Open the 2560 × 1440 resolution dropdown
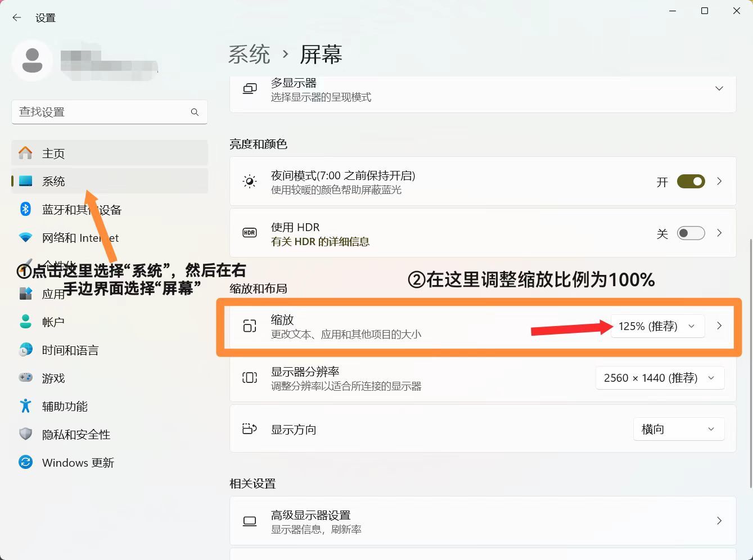 click(660, 378)
